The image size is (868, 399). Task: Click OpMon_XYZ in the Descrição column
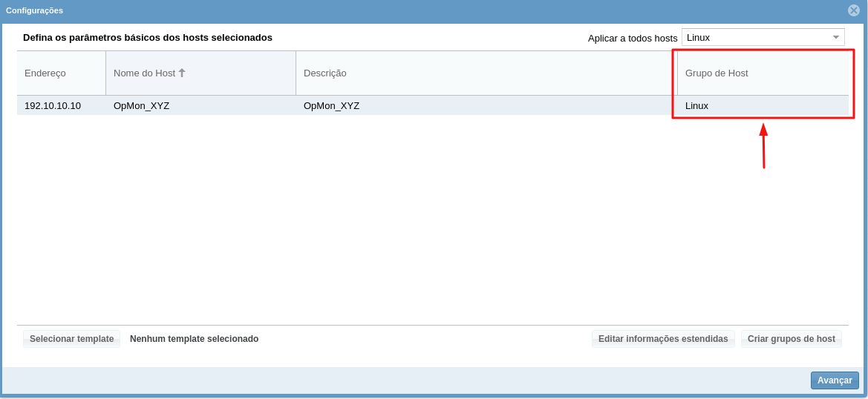(332, 106)
